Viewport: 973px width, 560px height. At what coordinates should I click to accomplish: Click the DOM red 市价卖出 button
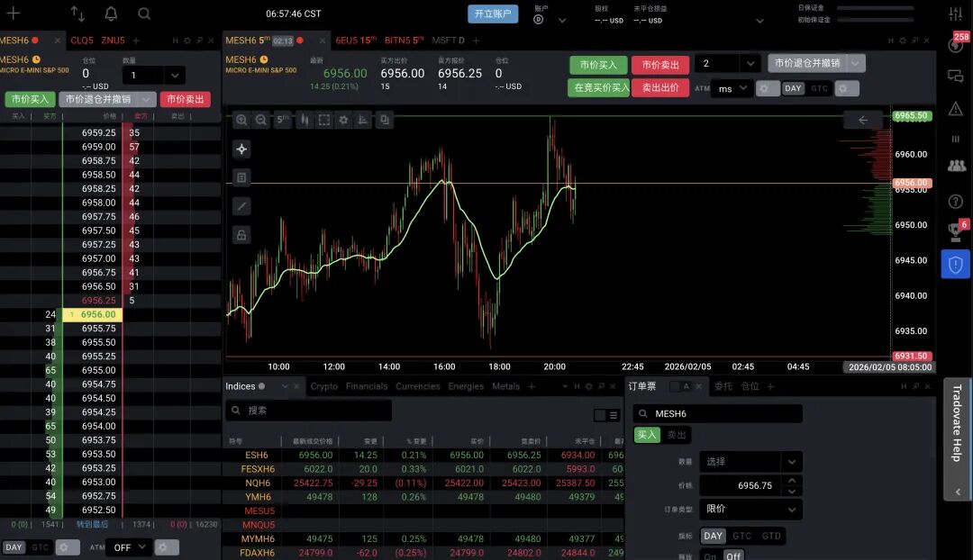[185, 99]
